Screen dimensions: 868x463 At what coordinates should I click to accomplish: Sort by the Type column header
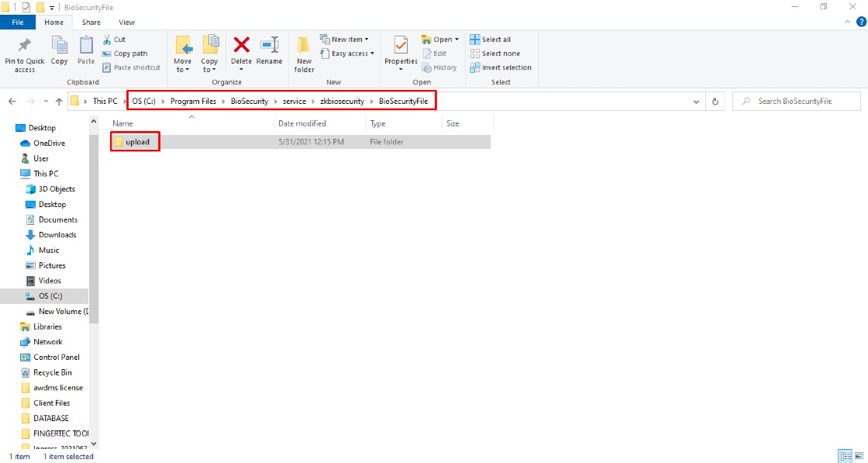point(404,123)
